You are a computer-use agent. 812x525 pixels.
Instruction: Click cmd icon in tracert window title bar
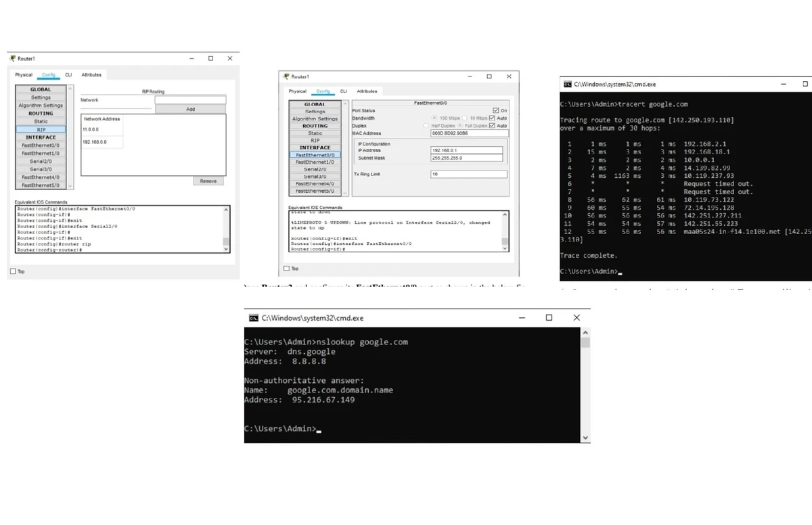[x=567, y=85]
